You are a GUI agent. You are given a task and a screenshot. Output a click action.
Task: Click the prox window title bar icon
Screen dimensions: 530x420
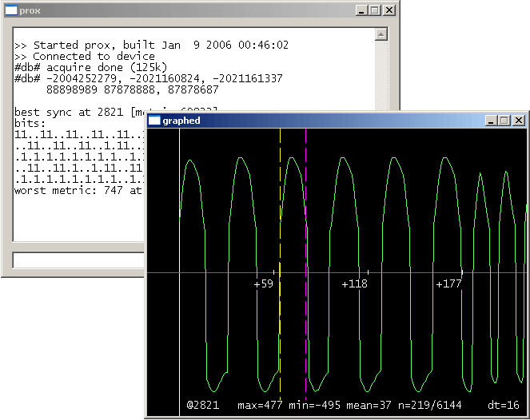click(x=11, y=10)
